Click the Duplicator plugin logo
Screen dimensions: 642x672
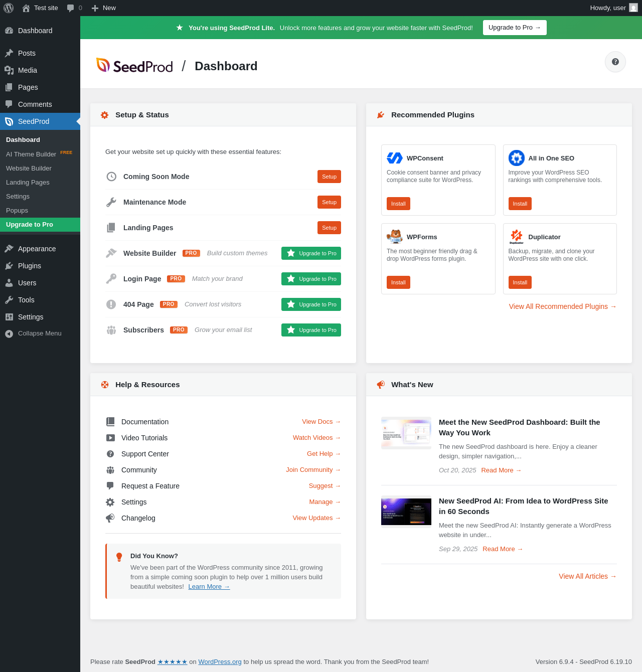point(517,236)
